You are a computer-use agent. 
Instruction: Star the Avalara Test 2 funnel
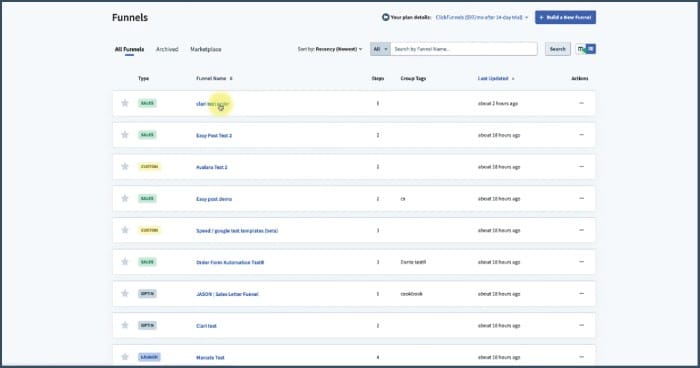click(125, 166)
